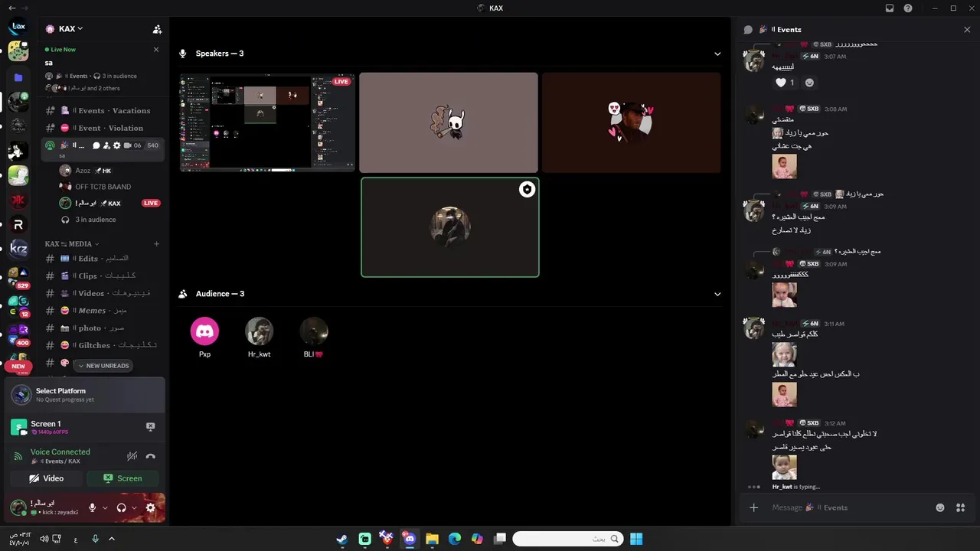The width and height of the screenshot is (980, 551).
Task: Collapse the Audience section
Action: point(717,294)
